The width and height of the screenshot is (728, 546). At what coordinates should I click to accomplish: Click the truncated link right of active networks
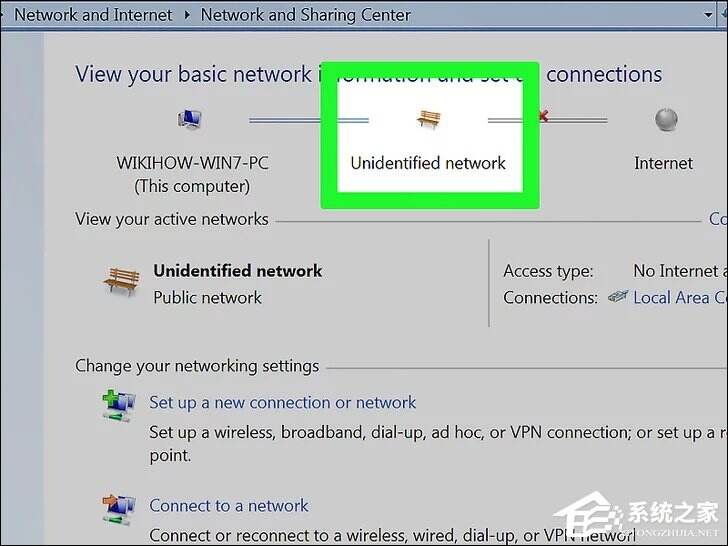pyautogui.click(x=718, y=219)
